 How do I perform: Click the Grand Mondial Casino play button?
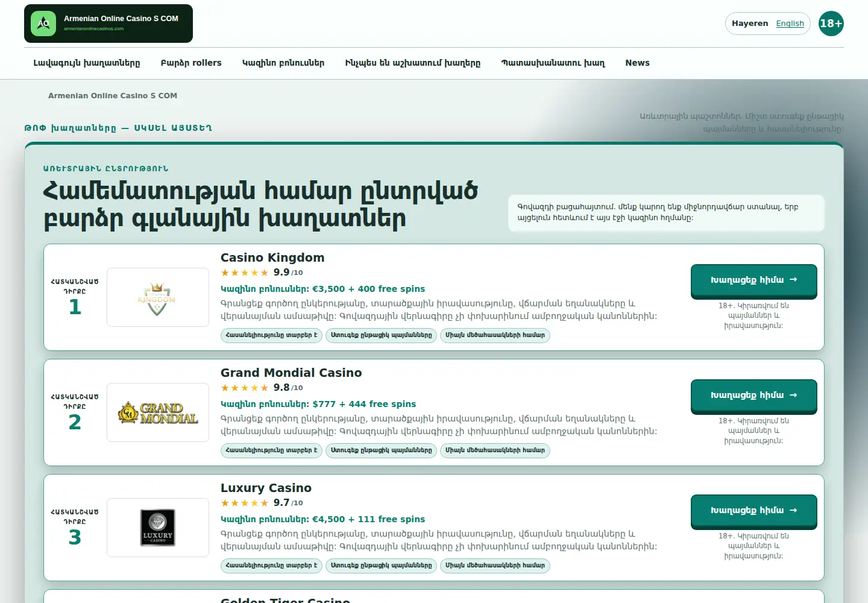(x=754, y=396)
